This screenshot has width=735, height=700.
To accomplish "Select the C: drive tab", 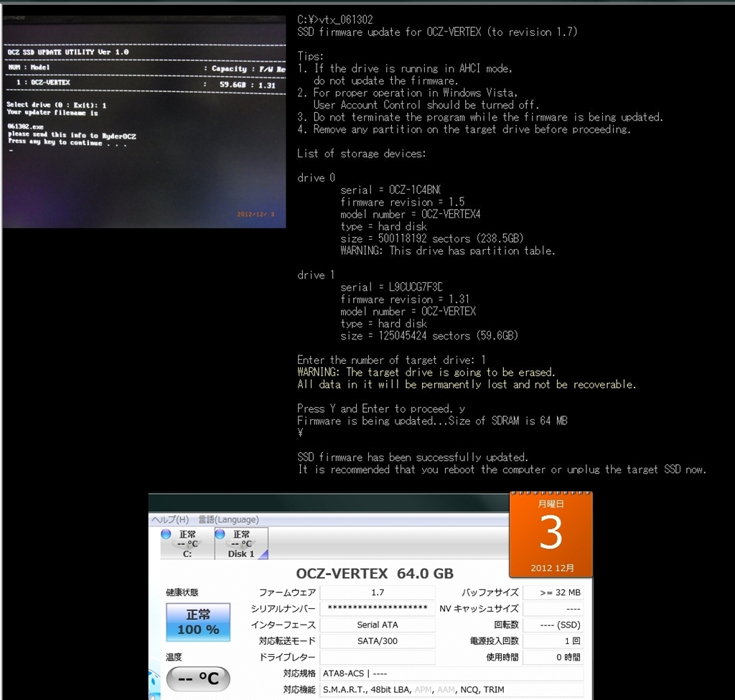I will 187,544.
